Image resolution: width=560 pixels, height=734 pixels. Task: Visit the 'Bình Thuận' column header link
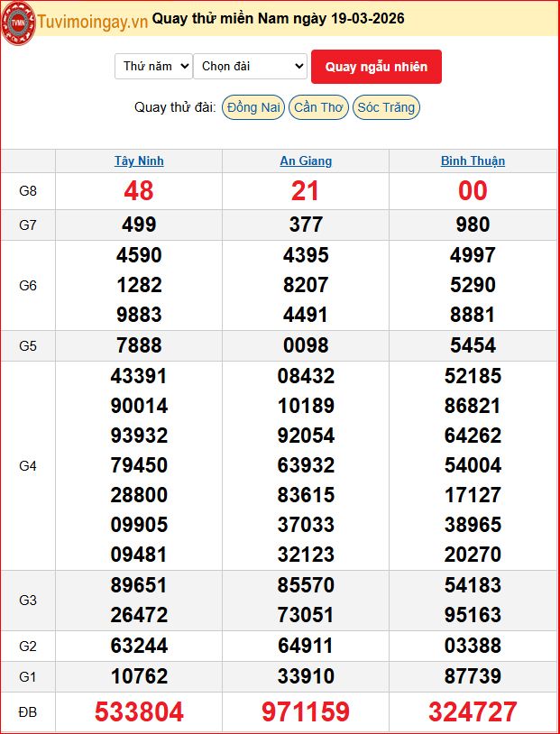pos(473,161)
